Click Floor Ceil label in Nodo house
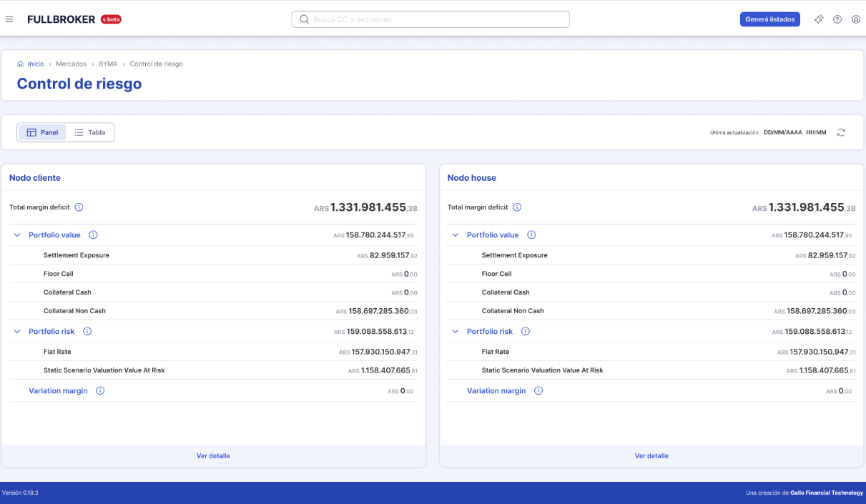Image resolution: width=866 pixels, height=504 pixels. tap(496, 274)
